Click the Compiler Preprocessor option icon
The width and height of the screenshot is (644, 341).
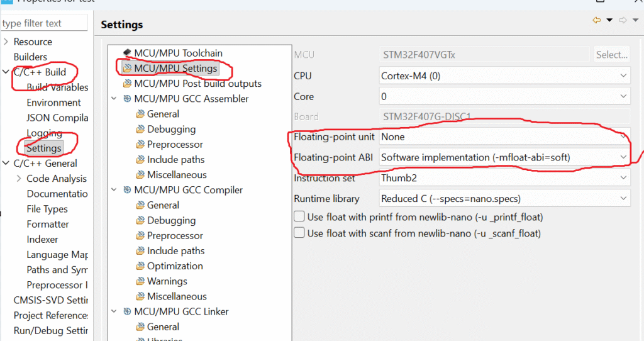[x=140, y=235]
